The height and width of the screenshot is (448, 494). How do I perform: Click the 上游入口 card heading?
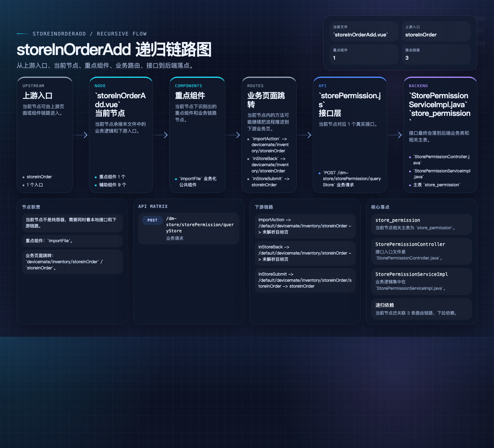click(x=37, y=95)
